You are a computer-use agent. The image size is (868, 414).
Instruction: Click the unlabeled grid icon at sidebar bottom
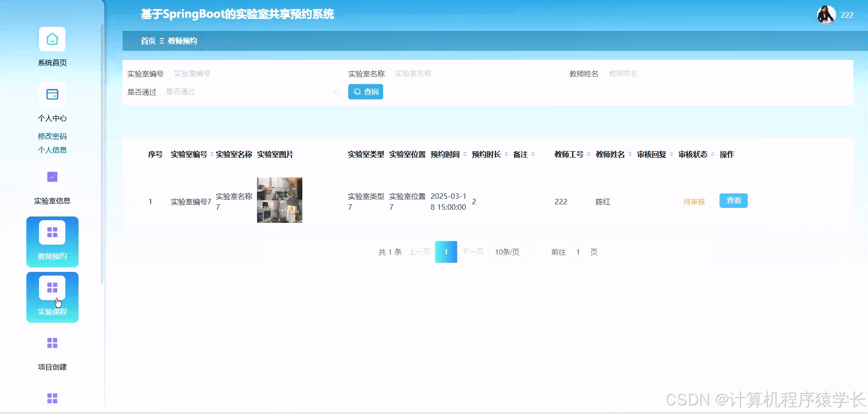pyautogui.click(x=52, y=398)
